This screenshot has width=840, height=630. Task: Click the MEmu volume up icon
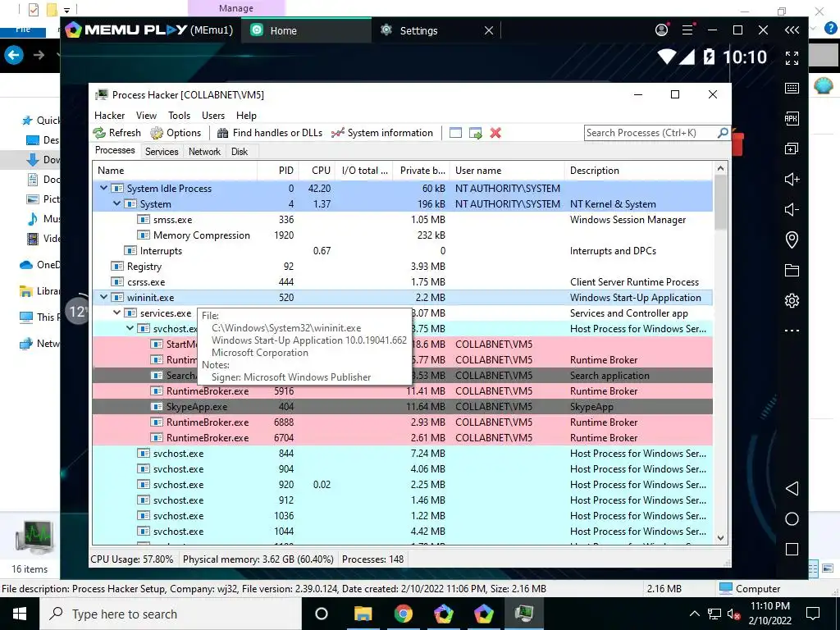tap(792, 179)
